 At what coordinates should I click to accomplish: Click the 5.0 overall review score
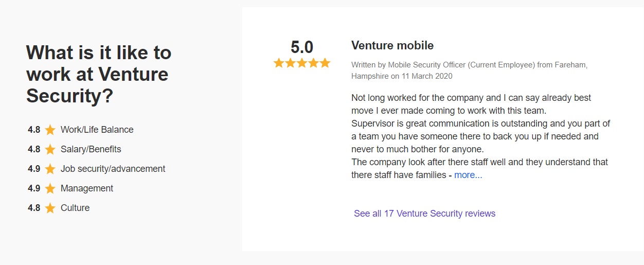302,47
